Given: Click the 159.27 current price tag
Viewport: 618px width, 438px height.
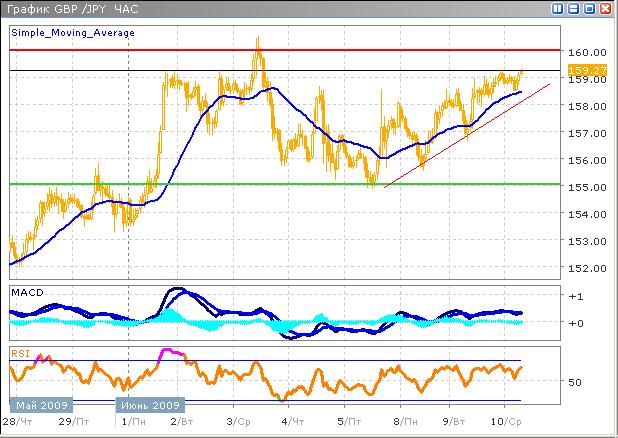Looking at the screenshot, I should [x=587, y=70].
